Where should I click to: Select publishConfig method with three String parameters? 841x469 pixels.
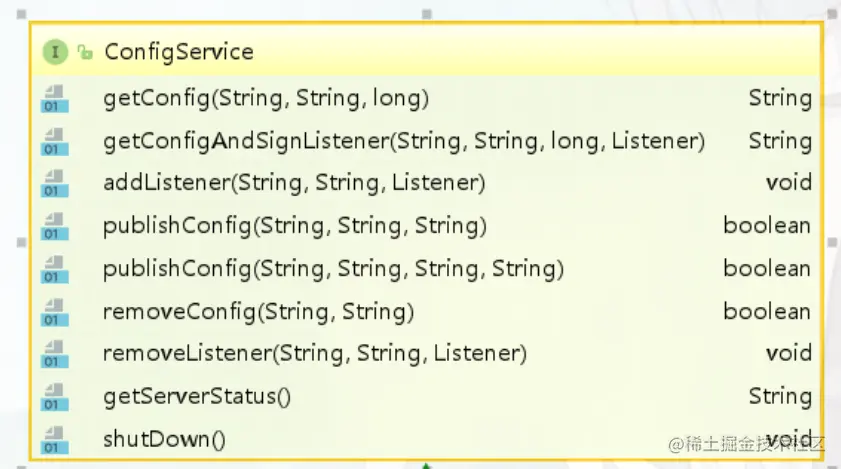(294, 226)
